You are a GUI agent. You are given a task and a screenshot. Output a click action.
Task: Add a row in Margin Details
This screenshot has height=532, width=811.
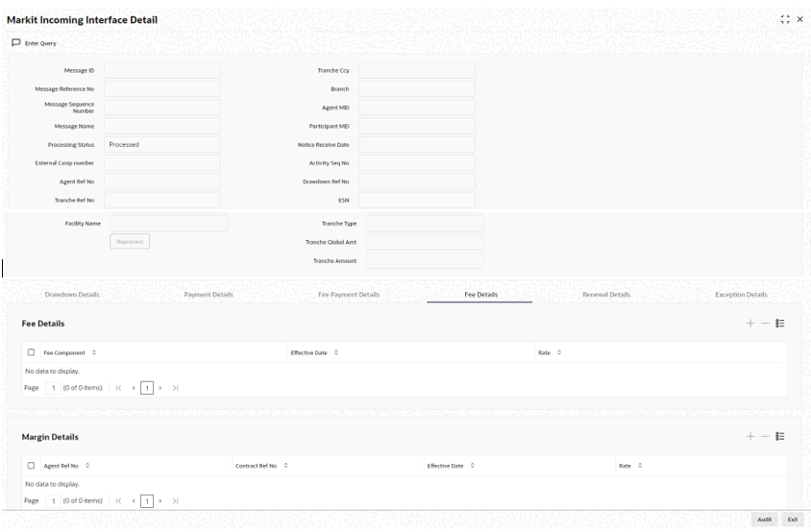click(750, 436)
